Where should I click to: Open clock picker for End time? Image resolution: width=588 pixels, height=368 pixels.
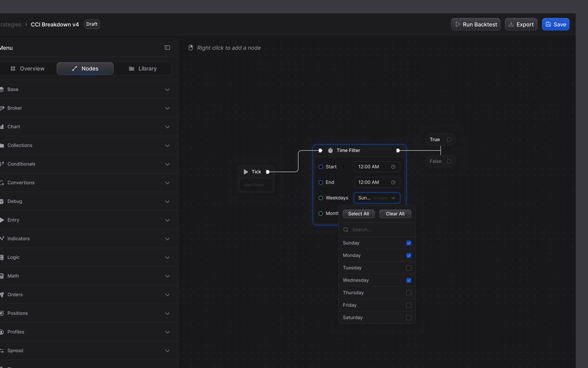(393, 182)
